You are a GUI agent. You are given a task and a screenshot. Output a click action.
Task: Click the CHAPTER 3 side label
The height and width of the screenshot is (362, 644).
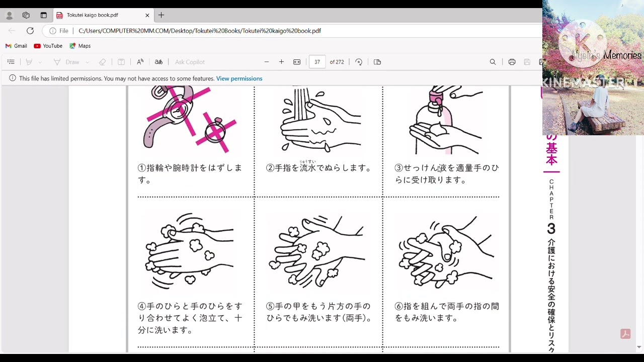551,206
